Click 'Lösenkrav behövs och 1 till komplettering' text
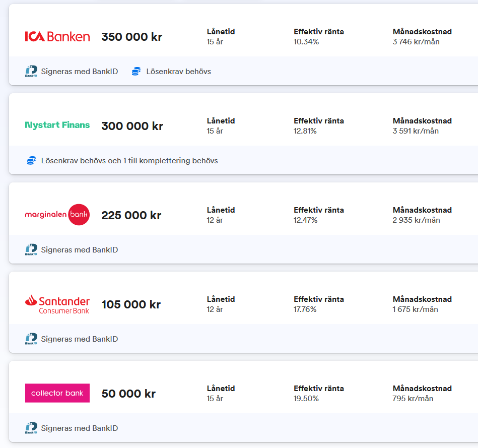The width and height of the screenshot is (478, 448). [129, 161]
